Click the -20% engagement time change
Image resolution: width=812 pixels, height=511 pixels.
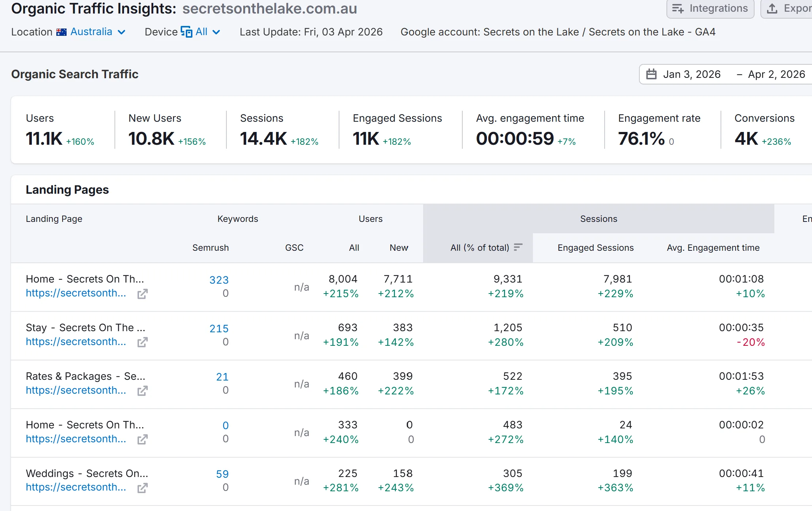click(x=751, y=342)
